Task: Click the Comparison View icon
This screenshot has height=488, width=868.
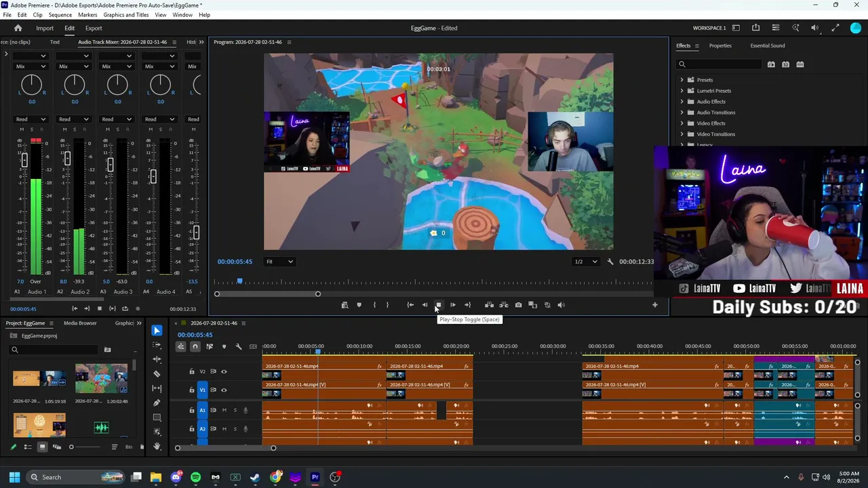Action: (x=532, y=305)
